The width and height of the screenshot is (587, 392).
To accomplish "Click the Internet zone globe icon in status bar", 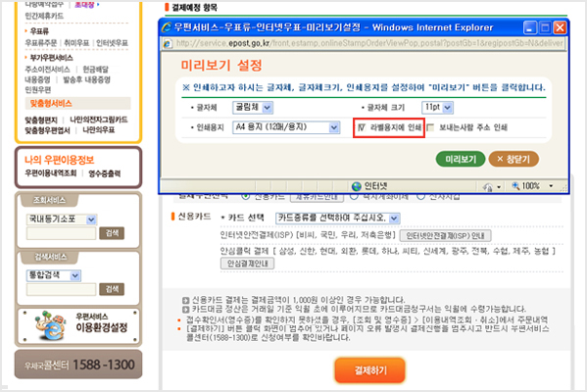I will coord(357,186).
